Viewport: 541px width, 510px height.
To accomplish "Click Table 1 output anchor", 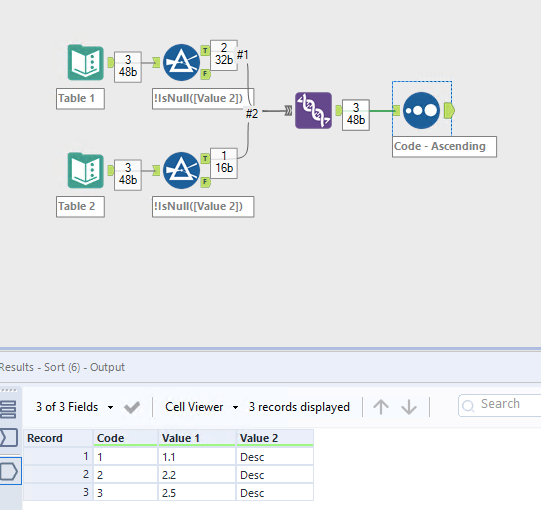I will pyautogui.click(x=111, y=62).
